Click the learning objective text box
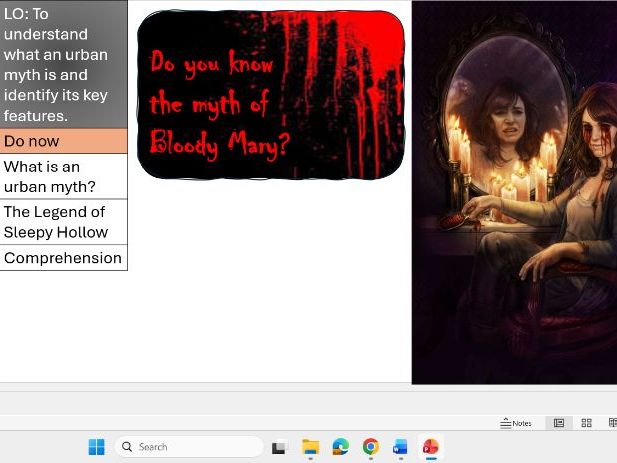617x463 pixels. click(64, 65)
